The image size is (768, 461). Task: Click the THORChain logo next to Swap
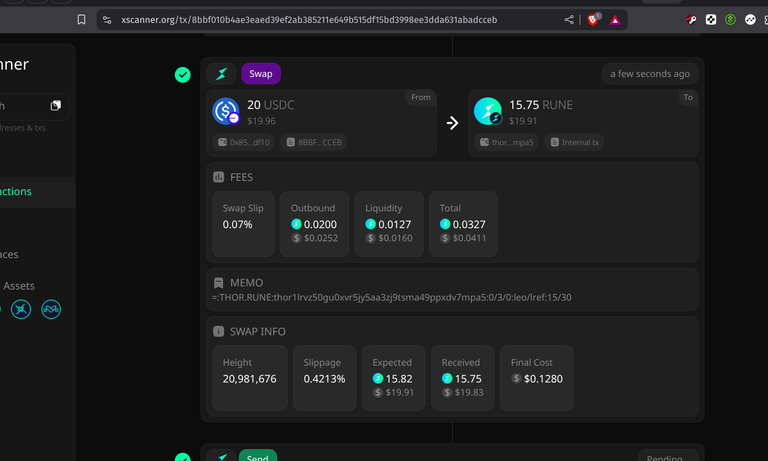point(221,73)
